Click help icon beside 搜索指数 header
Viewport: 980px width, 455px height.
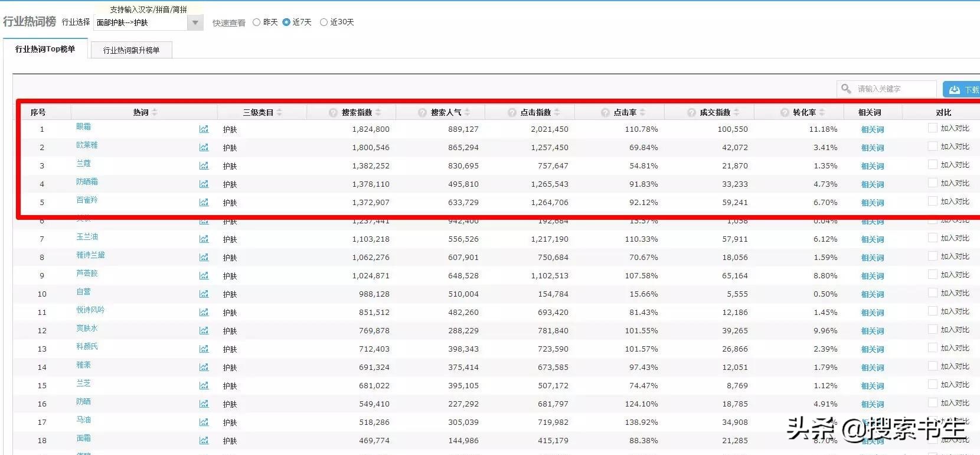333,112
